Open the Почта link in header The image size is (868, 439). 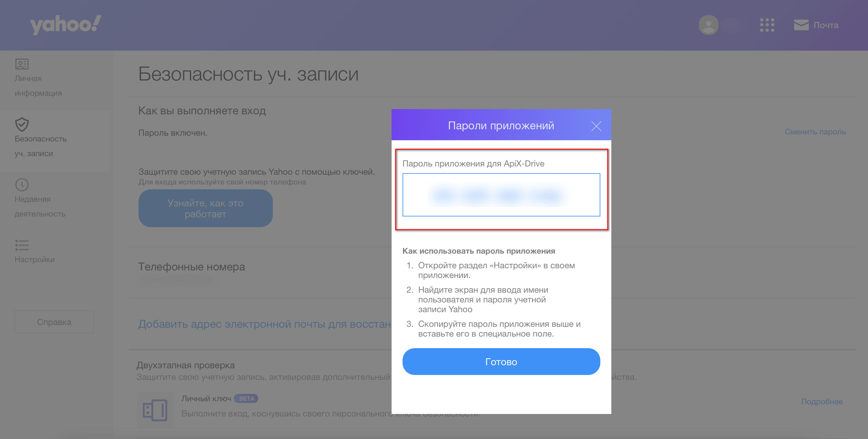coord(826,25)
